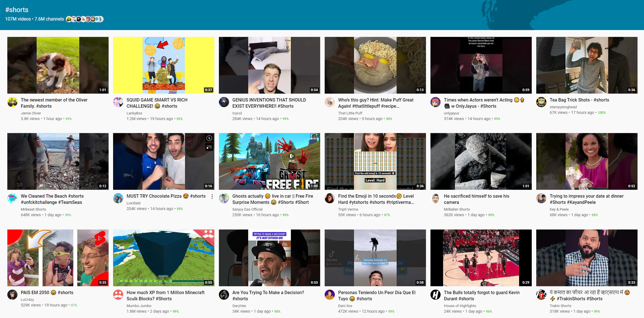This screenshot has height=318, width=644.
Task: Open the Trakin Shorts WhatsApp feature thumbnail
Action: [587, 258]
